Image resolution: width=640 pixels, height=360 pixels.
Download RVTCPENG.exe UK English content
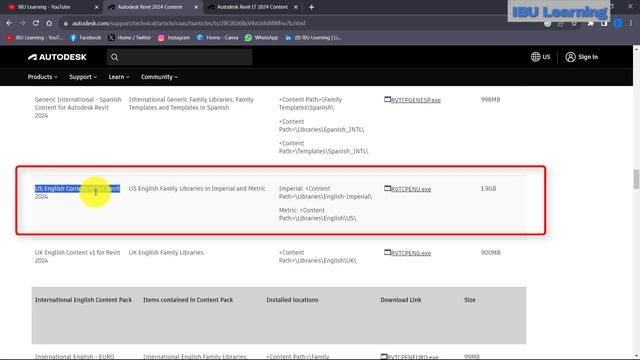[411, 253]
